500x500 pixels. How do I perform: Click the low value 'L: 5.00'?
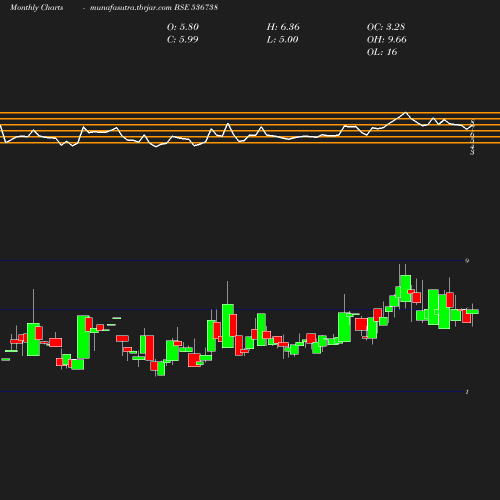tap(282, 40)
